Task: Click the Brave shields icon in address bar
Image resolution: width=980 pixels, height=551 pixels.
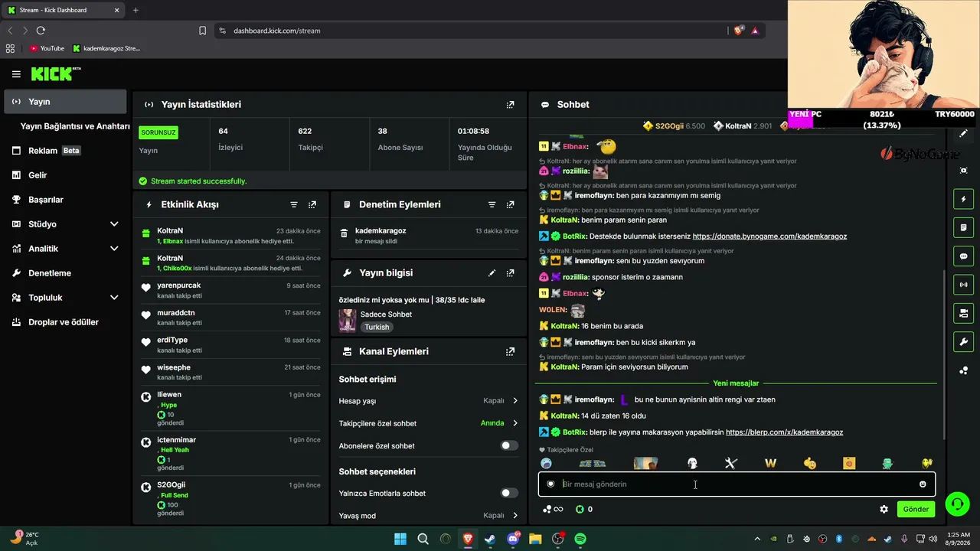Action: (x=738, y=31)
